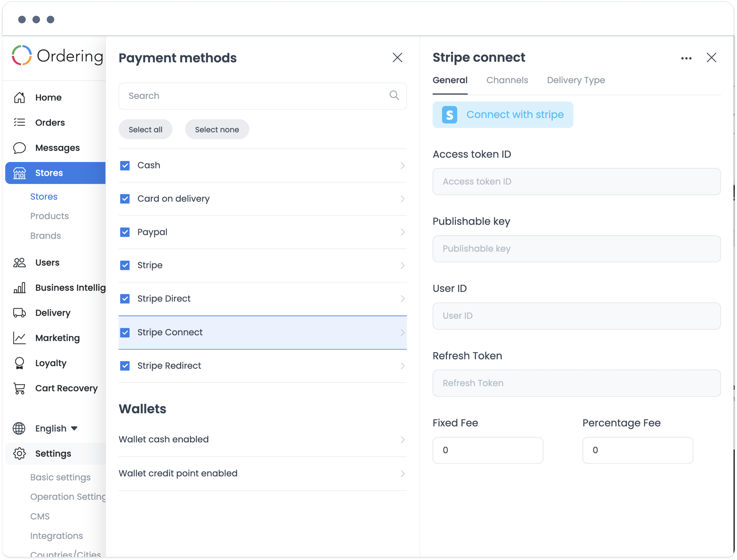The height and width of the screenshot is (560, 737).
Task: Click Connect with stripe button
Action: tap(503, 115)
